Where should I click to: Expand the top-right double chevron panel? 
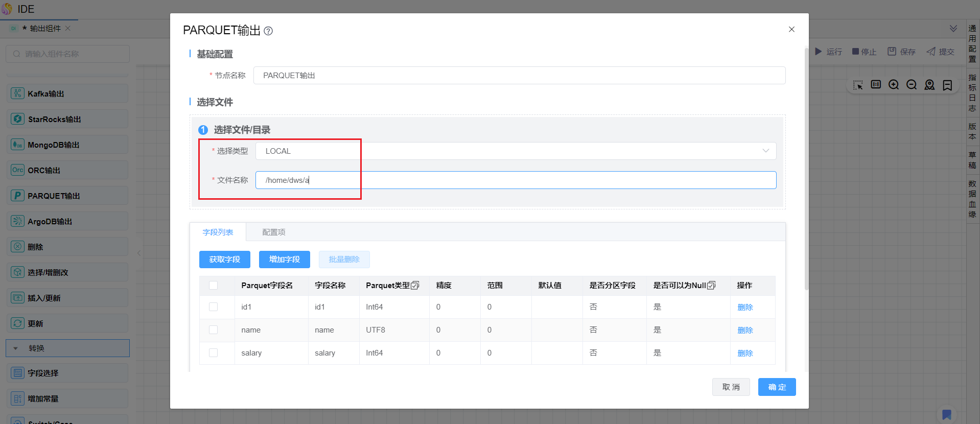click(953, 29)
